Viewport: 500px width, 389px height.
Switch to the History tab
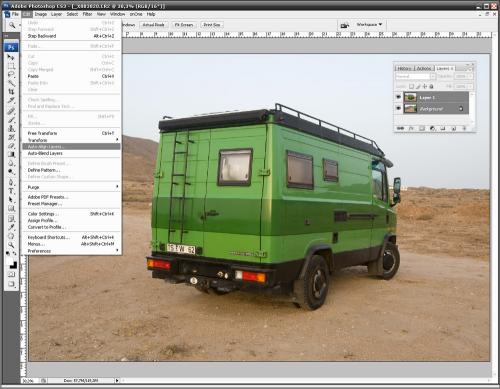click(x=404, y=68)
